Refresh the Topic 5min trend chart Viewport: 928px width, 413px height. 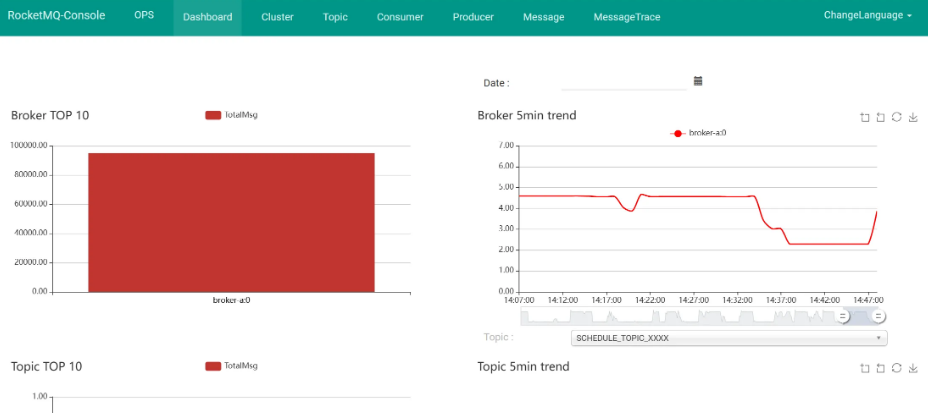pyautogui.click(x=897, y=368)
